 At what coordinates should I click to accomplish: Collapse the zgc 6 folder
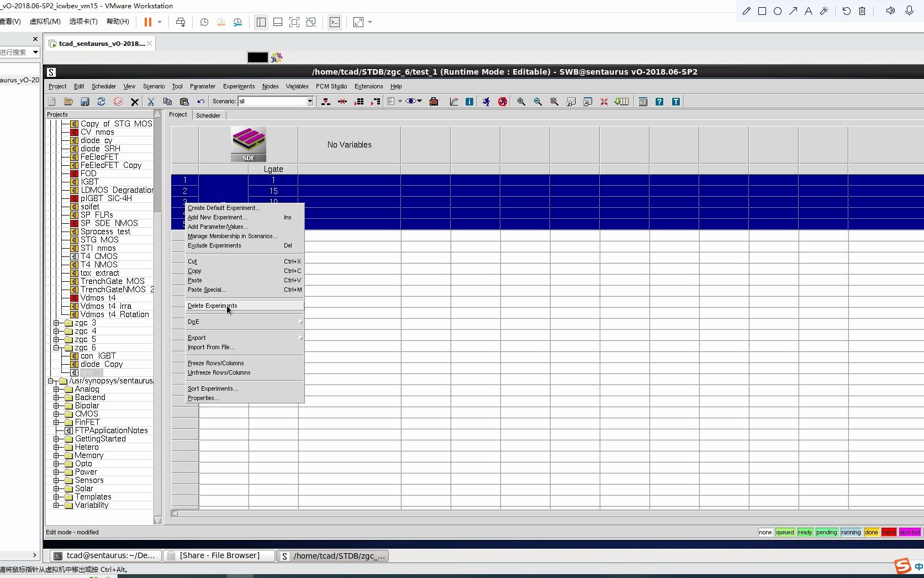tap(56, 348)
